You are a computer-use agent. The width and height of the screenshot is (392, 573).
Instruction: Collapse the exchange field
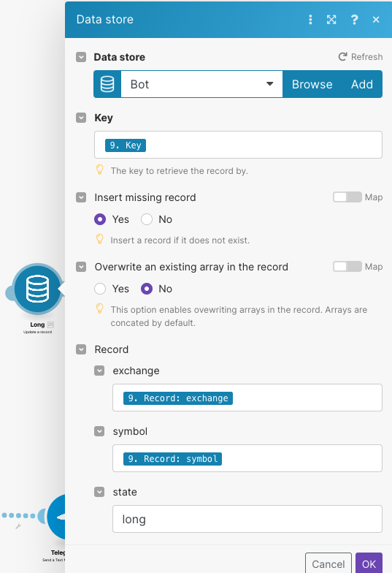99,371
